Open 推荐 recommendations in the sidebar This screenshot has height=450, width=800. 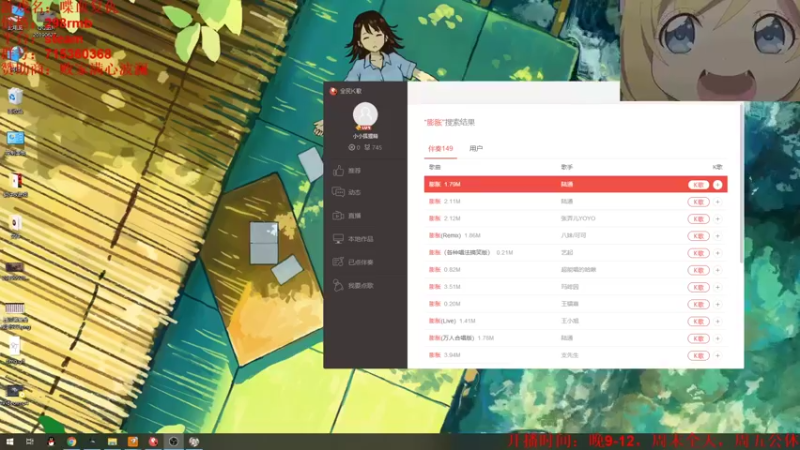[347, 171]
